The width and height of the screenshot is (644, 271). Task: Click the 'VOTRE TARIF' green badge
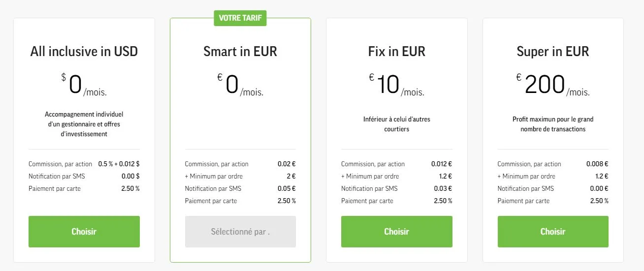[240, 19]
